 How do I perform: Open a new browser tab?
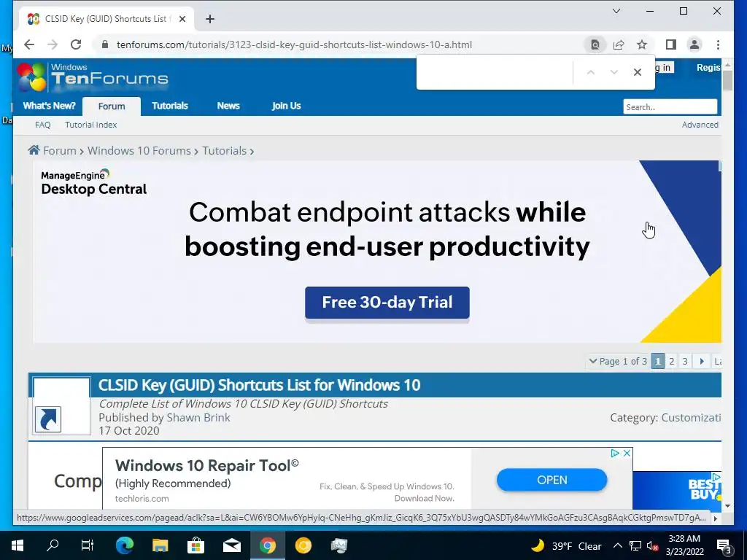(x=210, y=19)
